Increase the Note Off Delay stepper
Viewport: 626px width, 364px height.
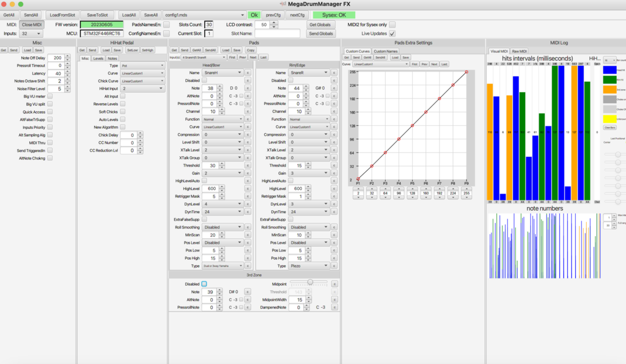pos(67,56)
